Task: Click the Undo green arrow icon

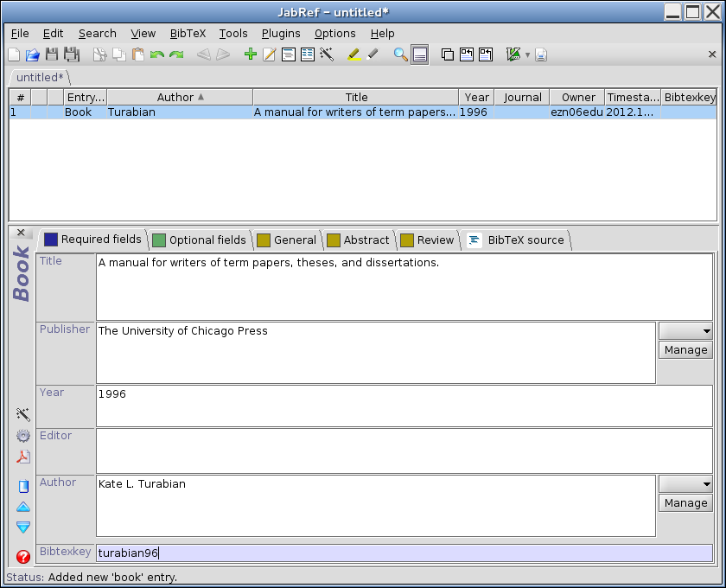Action: click(x=156, y=54)
